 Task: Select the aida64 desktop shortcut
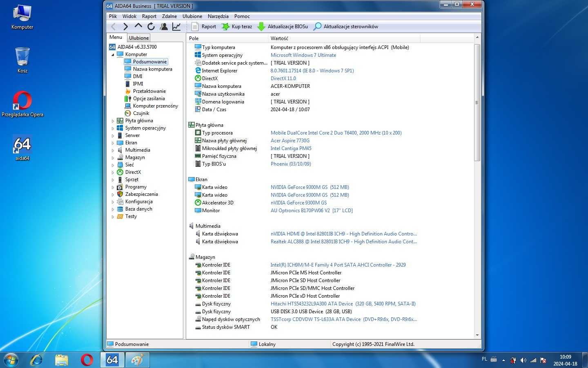point(22,148)
